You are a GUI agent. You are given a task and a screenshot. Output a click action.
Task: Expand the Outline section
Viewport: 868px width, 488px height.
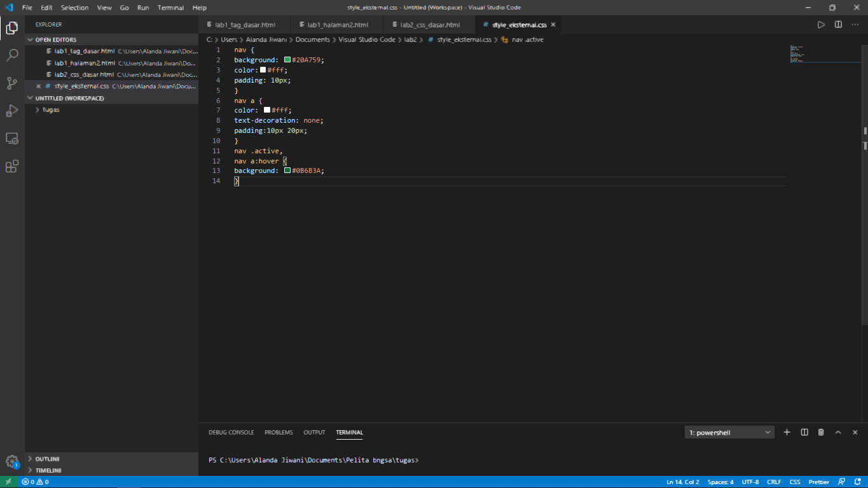[112, 459]
